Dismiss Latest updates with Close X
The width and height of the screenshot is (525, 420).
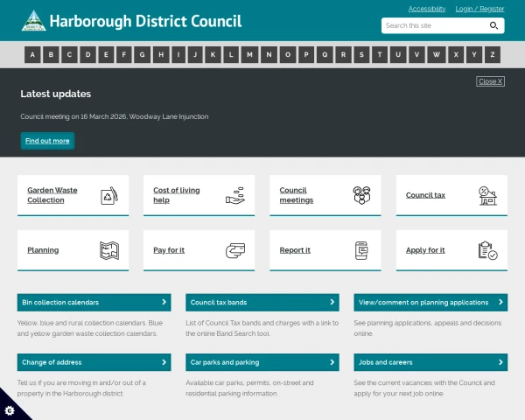coord(491,81)
